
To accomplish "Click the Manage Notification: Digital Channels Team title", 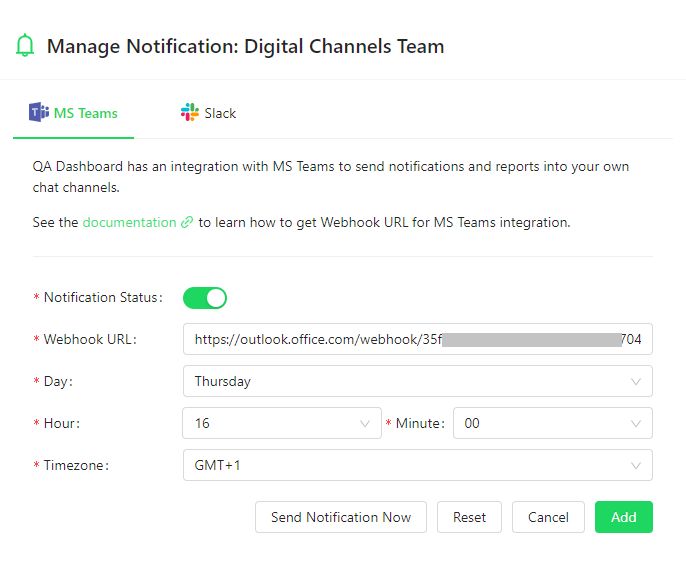I will tap(245, 46).
